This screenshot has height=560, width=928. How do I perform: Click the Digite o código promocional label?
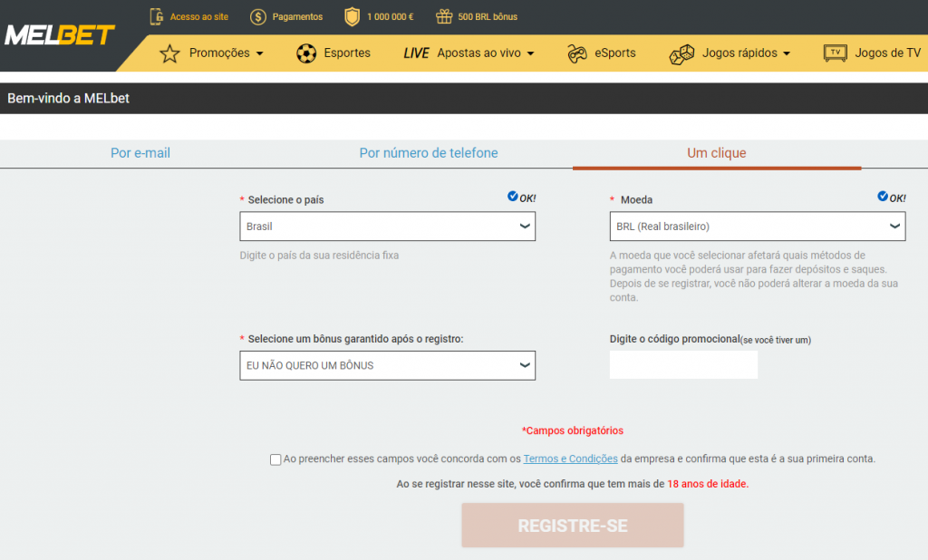tap(674, 339)
